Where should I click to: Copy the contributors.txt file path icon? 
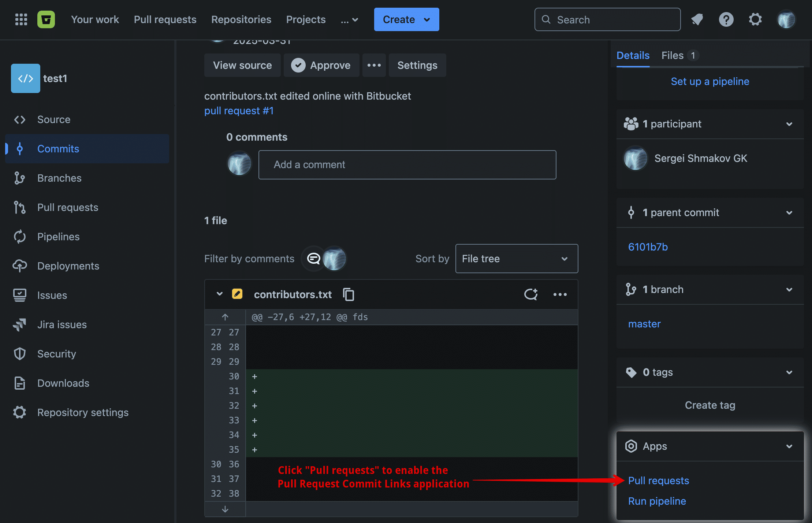[348, 294]
